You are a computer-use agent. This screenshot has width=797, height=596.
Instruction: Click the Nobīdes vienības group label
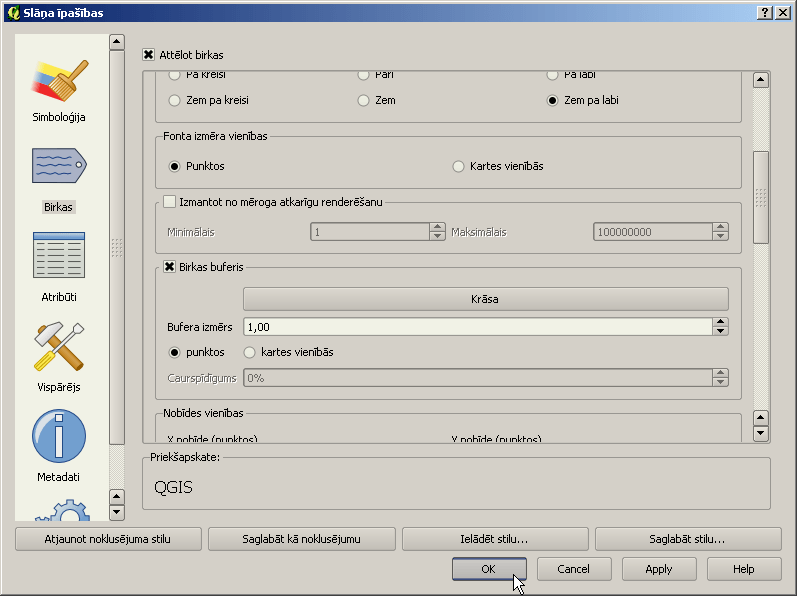[x=203, y=413]
